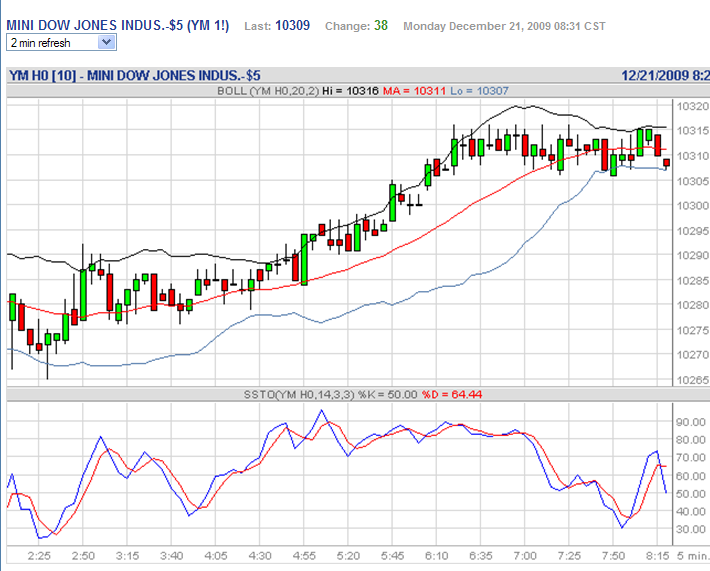Viewport: 710px width, 571px height.
Task: Click the refresh dropdown arrow button
Action: [106, 43]
